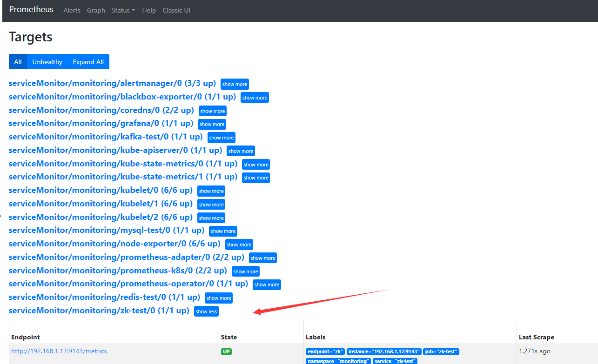Show more for node-exporter/0 targets
The image size is (598, 364).
[x=239, y=245]
